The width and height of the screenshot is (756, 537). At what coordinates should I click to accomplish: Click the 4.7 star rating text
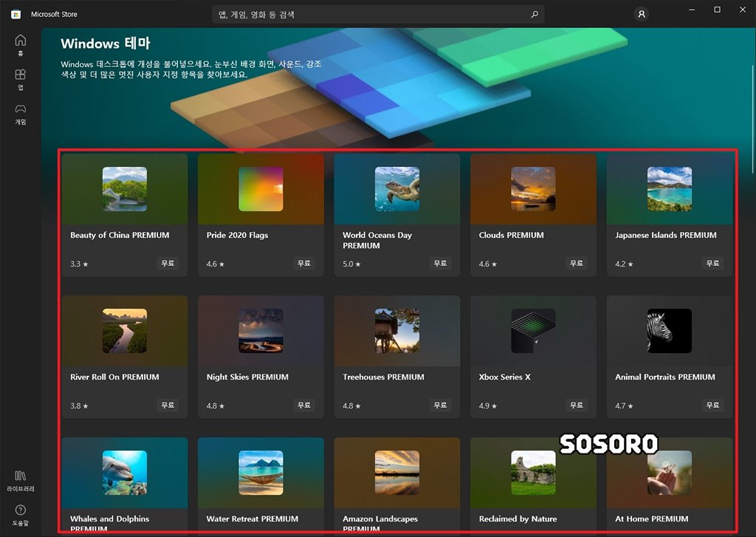pyautogui.click(x=624, y=406)
